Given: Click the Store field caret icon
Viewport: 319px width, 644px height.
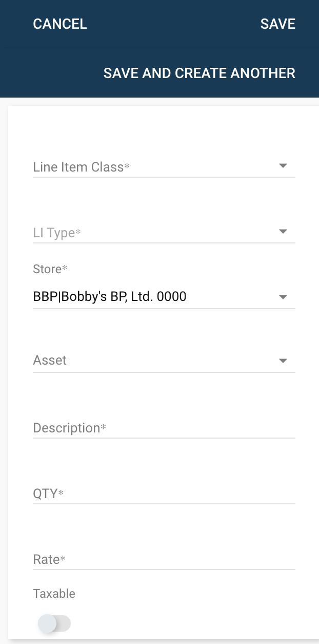Looking at the screenshot, I should 283,296.
